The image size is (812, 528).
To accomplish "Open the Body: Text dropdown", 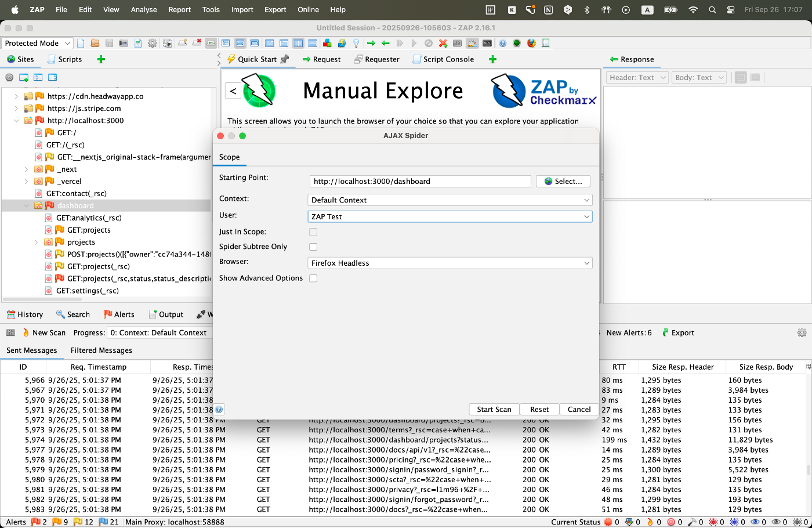I will coord(699,77).
